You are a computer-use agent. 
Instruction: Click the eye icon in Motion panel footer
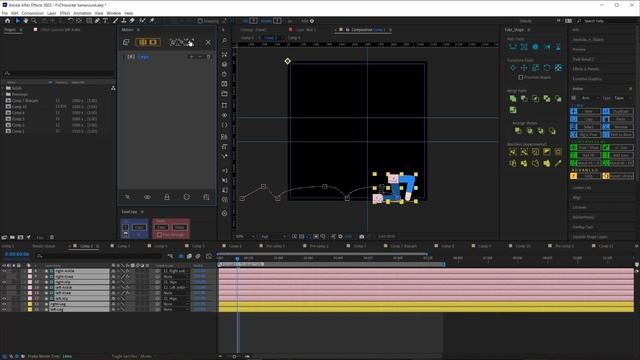pos(147,197)
